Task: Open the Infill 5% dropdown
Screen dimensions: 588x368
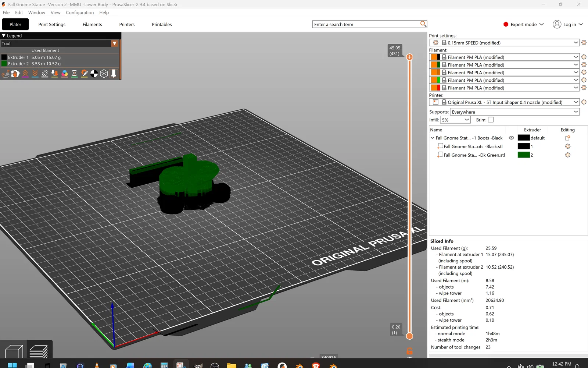Action: pos(455,120)
